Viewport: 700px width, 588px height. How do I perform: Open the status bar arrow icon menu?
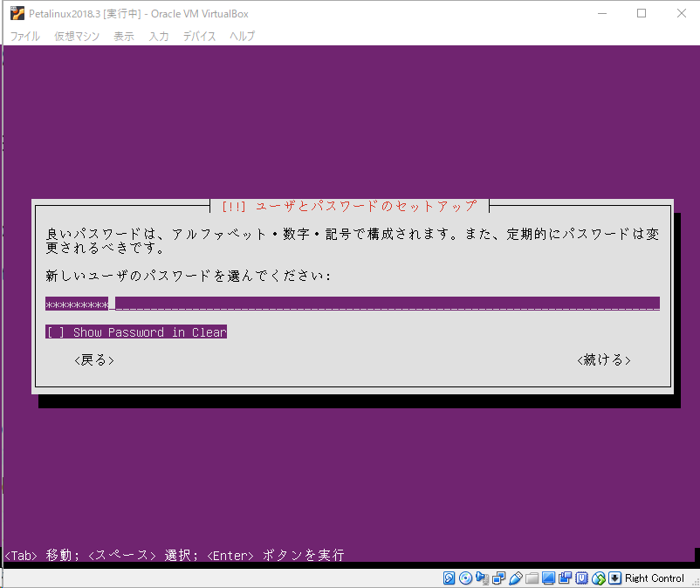615,578
